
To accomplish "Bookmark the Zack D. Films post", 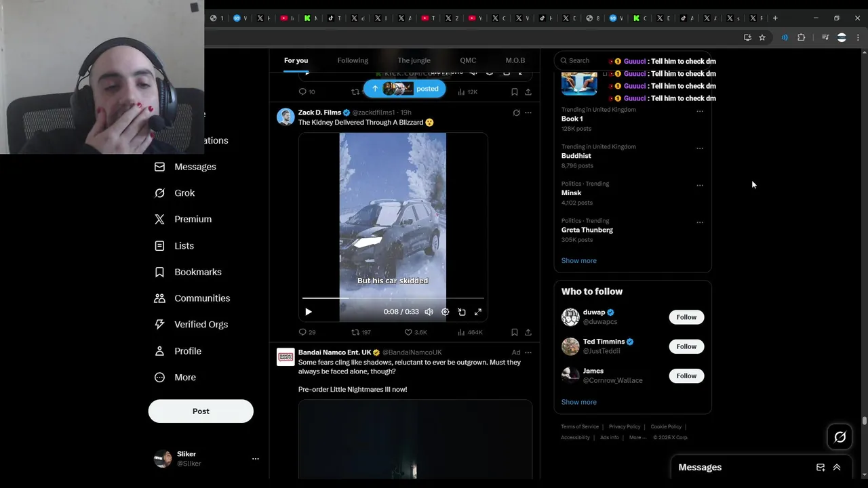I will (x=515, y=332).
